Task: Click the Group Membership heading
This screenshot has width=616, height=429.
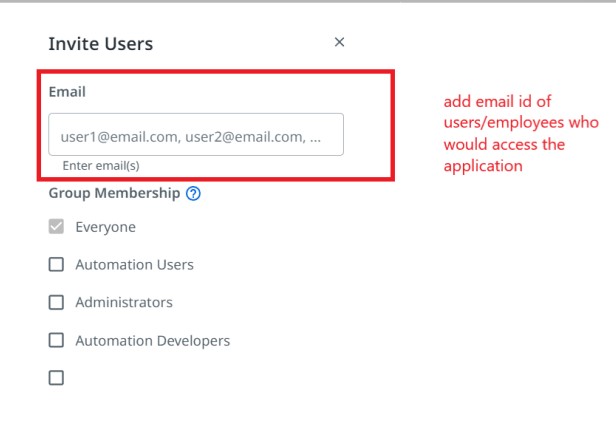Action: click(114, 193)
